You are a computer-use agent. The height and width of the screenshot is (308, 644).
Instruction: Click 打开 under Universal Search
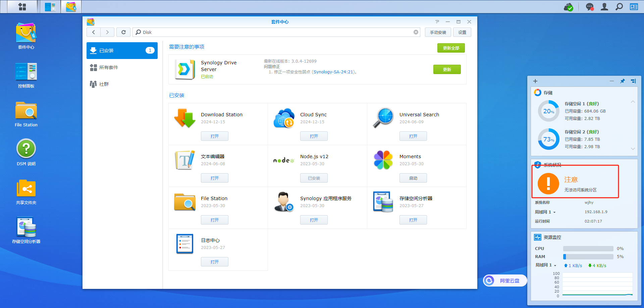[x=413, y=136]
